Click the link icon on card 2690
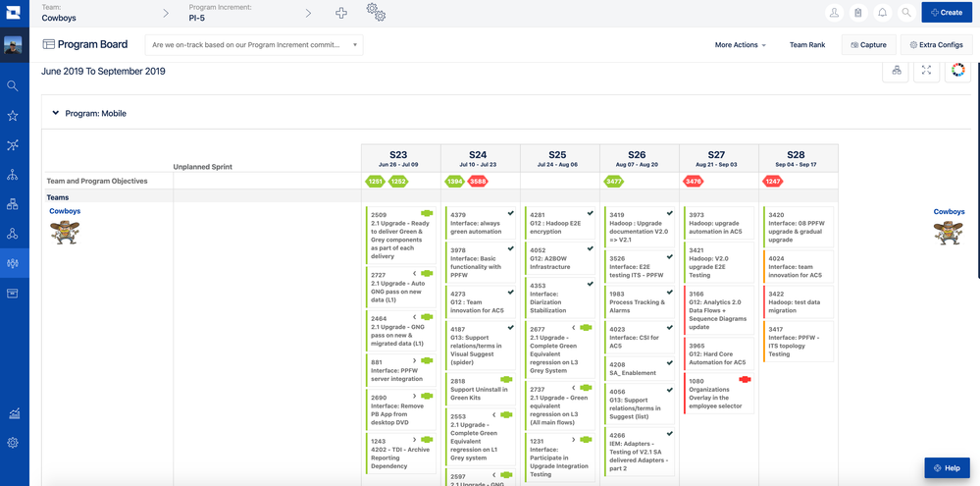Screen dimensions: 980x486 (427, 396)
